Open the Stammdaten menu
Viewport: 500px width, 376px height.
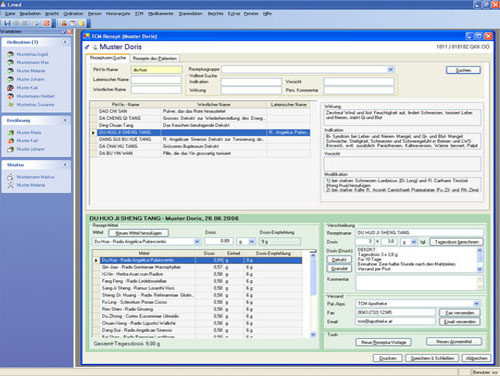tap(190, 14)
